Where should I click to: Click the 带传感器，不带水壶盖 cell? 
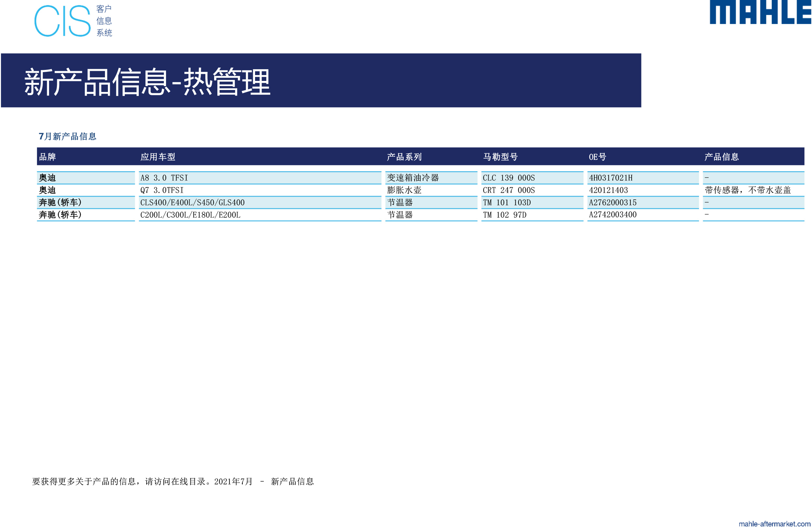[x=754, y=190]
